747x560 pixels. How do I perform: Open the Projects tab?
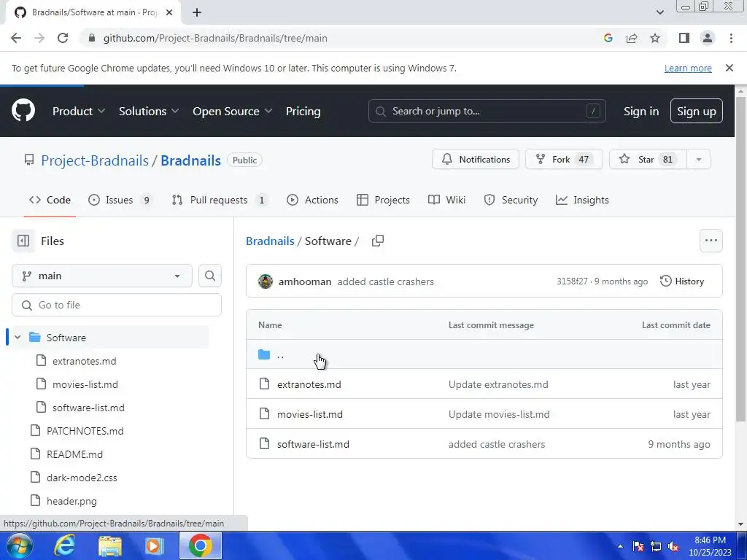383,200
